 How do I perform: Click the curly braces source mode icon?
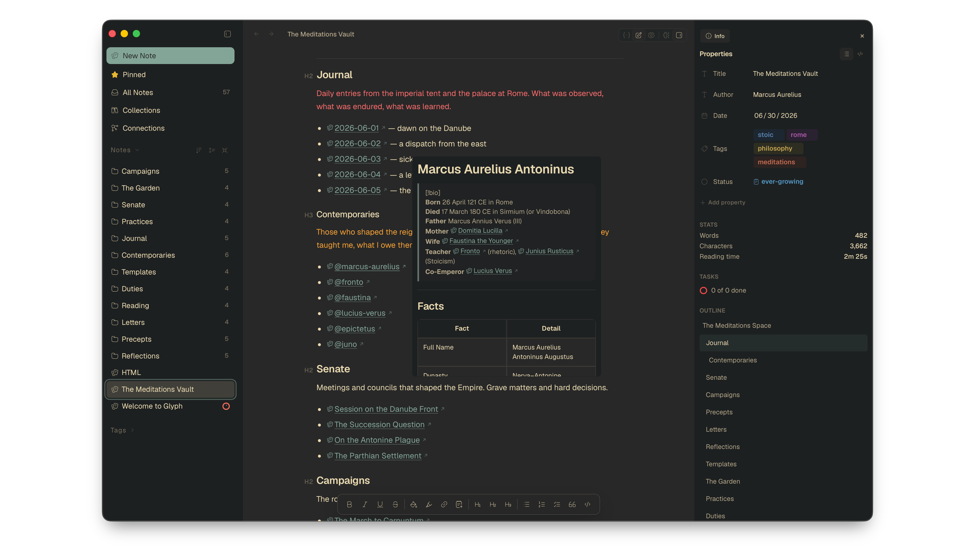pos(627,35)
